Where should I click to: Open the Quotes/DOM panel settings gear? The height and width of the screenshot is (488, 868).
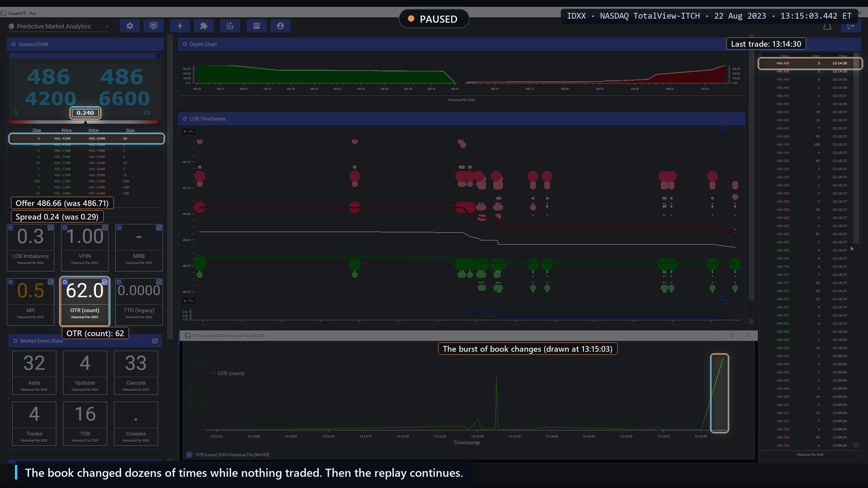pyautogui.click(x=14, y=44)
